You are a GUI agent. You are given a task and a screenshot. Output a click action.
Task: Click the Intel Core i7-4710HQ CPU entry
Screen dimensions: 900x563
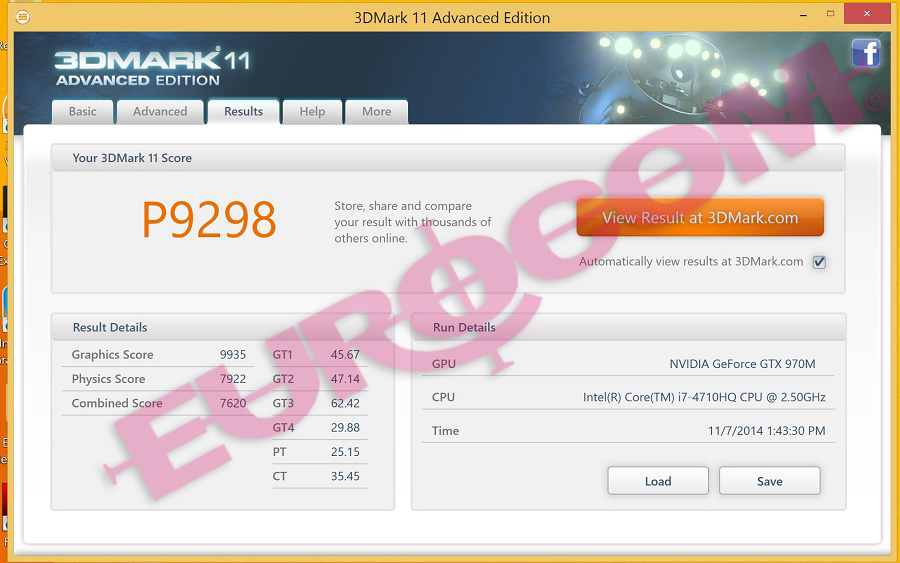click(704, 397)
